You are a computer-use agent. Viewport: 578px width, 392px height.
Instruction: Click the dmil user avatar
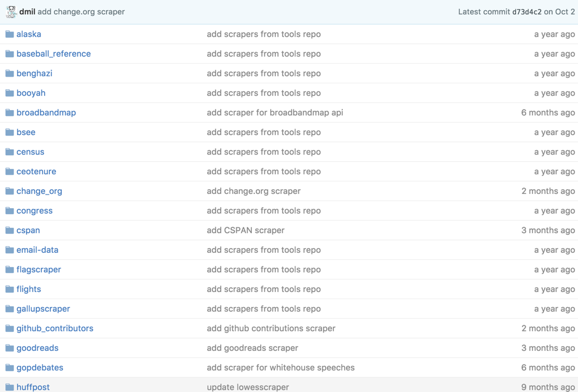[11, 12]
